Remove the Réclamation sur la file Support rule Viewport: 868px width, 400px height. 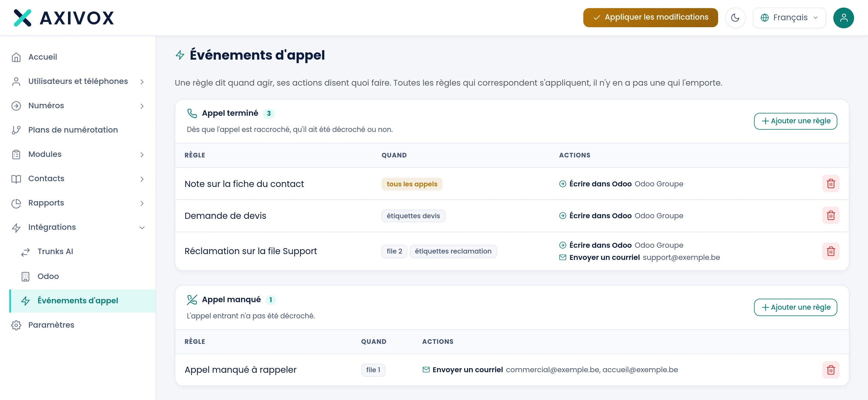tap(831, 251)
